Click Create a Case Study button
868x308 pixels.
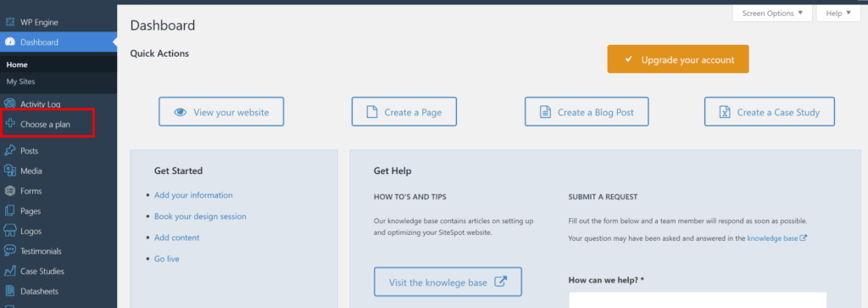pyautogui.click(x=770, y=112)
